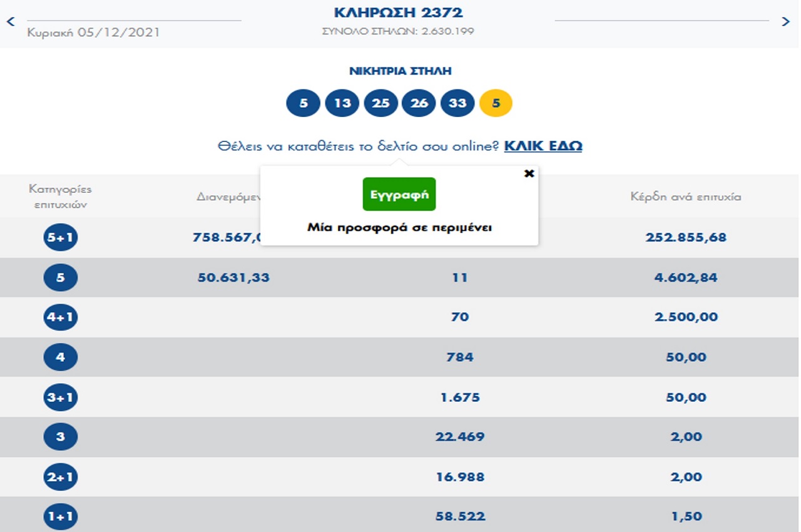Click the blue winning number ball 13
This screenshot has height=532, width=801.
coord(342,103)
